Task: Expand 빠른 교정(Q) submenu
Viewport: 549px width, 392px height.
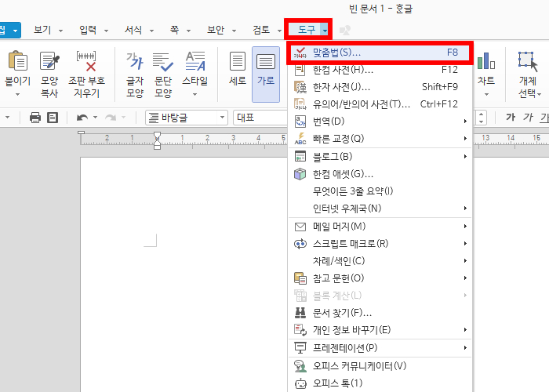Action: (x=380, y=138)
